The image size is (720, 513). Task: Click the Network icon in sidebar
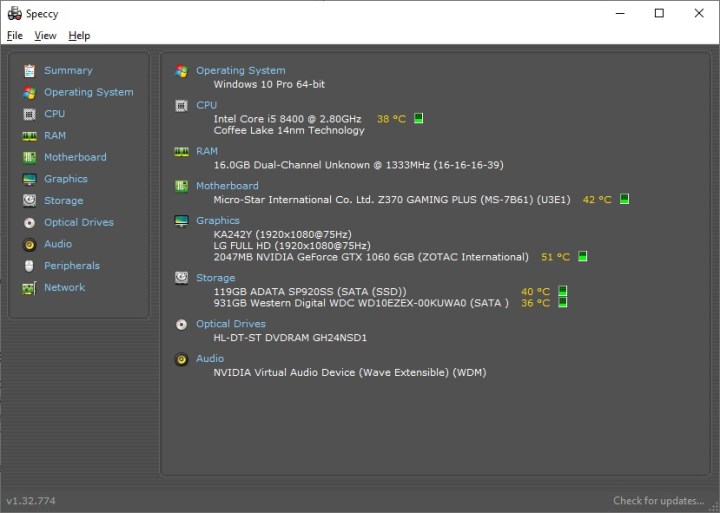coord(29,288)
